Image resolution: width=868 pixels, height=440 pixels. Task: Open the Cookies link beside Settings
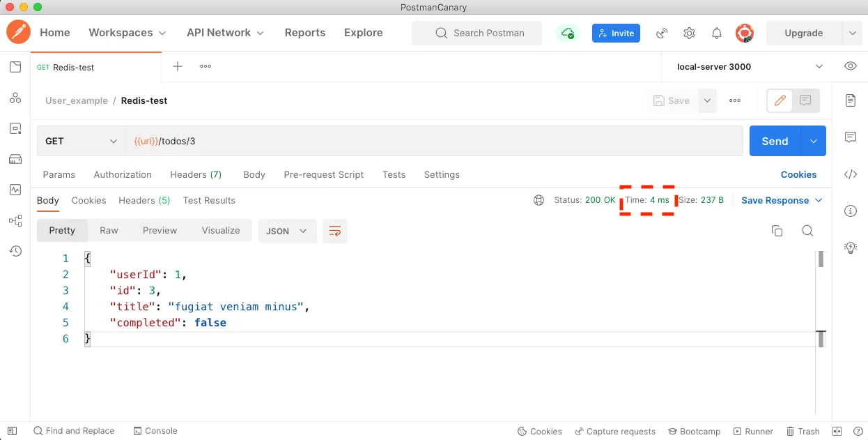click(798, 174)
